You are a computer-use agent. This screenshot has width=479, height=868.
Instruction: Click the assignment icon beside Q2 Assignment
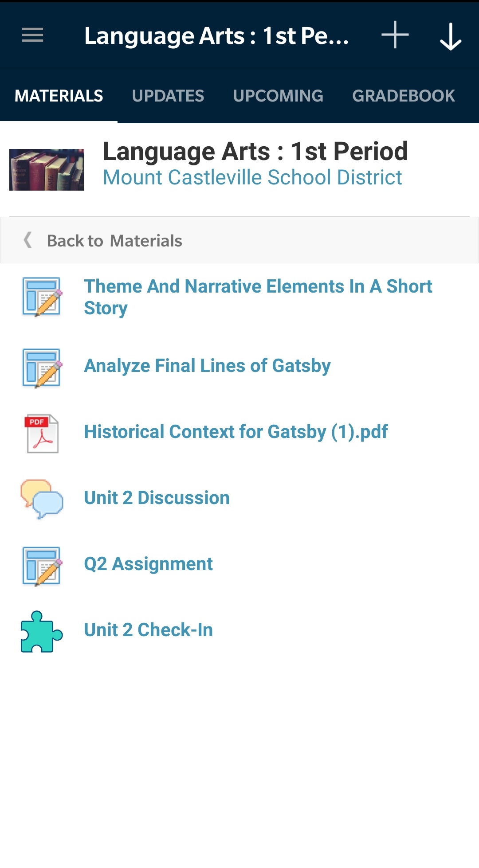[x=42, y=566]
